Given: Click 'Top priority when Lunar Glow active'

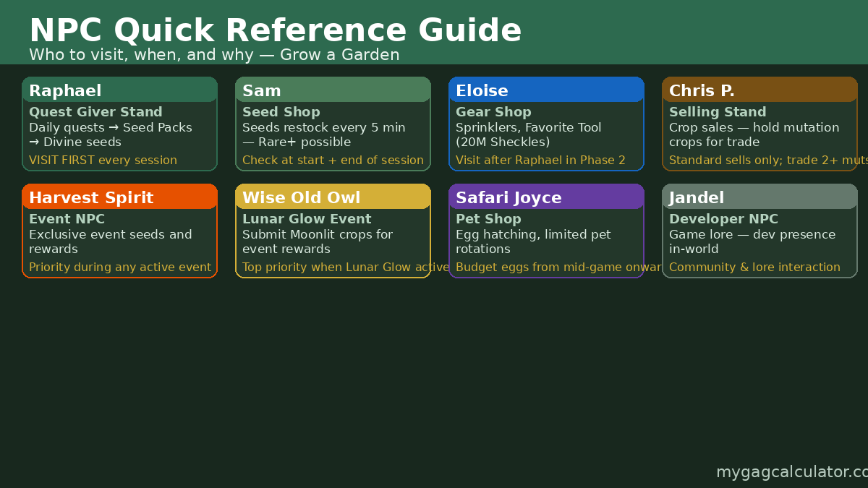Looking at the screenshot, I should click(346, 267).
